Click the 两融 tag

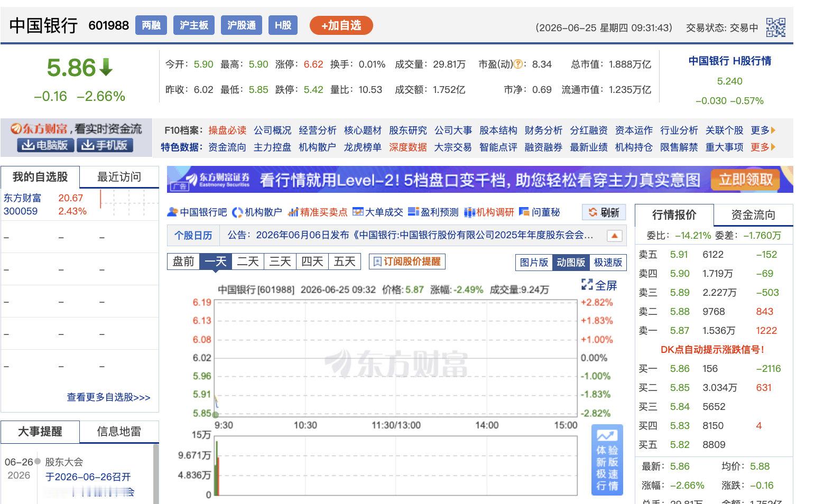151,25
